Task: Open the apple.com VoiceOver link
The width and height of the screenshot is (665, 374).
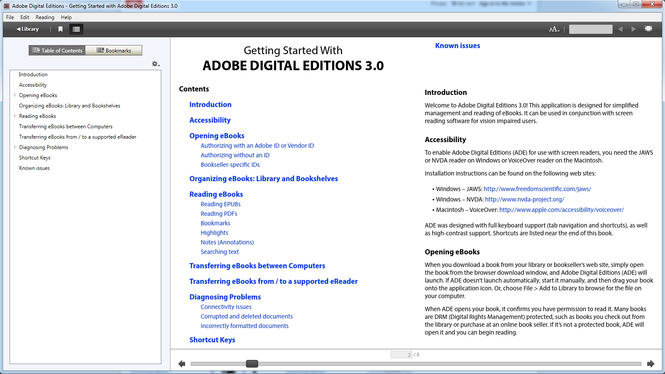Action: [x=561, y=210]
